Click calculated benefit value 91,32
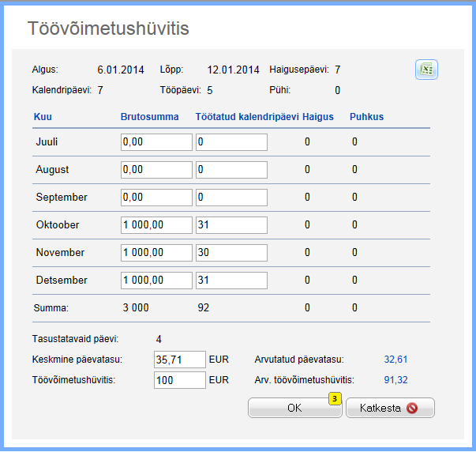Screen dimensions: 476x452 coord(395,380)
